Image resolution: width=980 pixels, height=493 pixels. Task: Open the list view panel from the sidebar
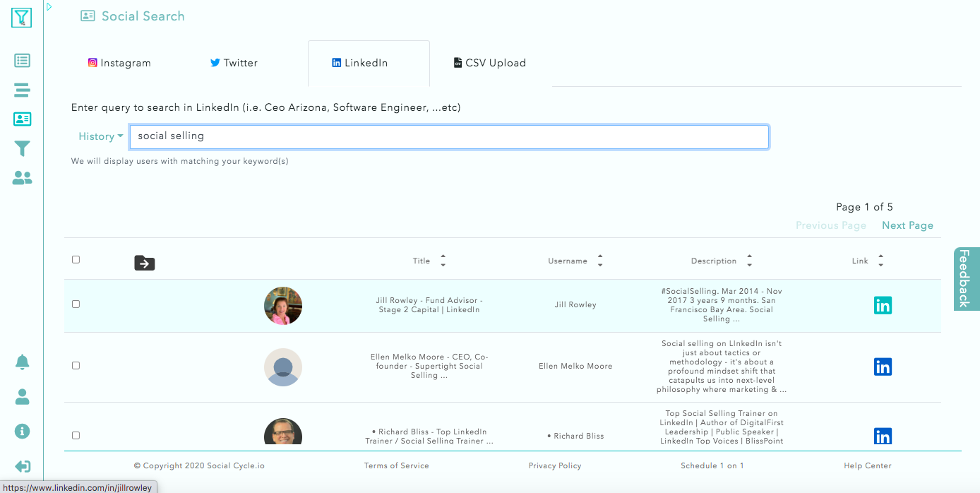[x=22, y=61]
